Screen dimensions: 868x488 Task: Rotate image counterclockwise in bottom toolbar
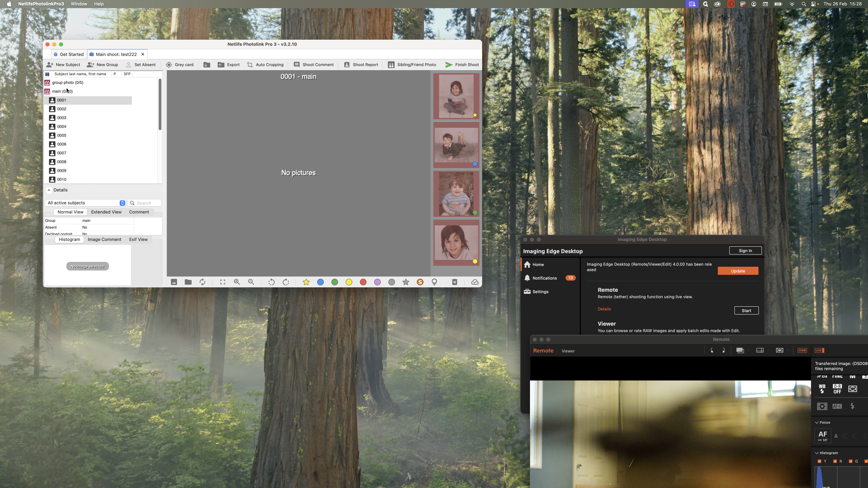tap(271, 282)
